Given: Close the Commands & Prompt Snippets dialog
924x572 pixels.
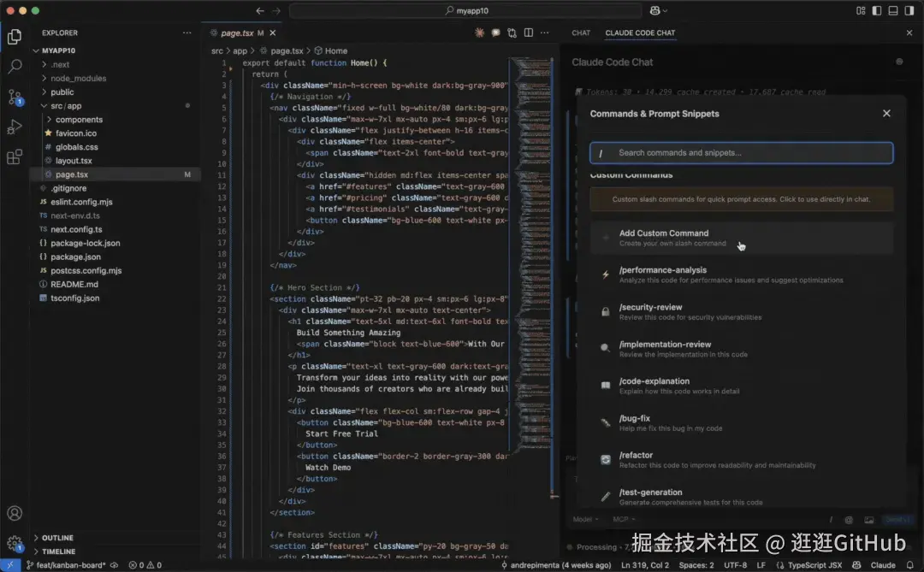Looking at the screenshot, I should 886,113.
